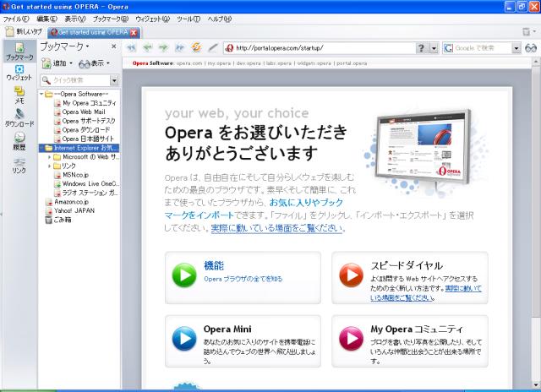This screenshot has height=392, width=541.
Task: Click the 実際に動いている場面をご覧ください link under intro
Action: click(276, 228)
